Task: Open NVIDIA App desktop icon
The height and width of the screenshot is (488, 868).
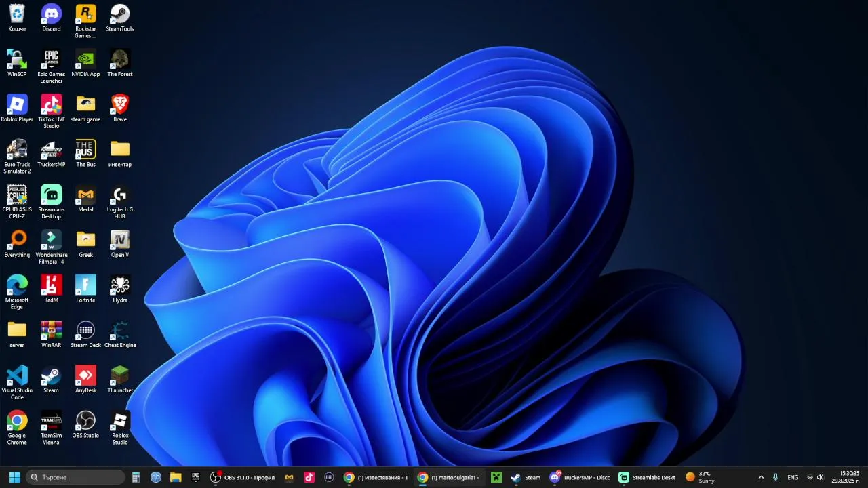Action: click(85, 63)
